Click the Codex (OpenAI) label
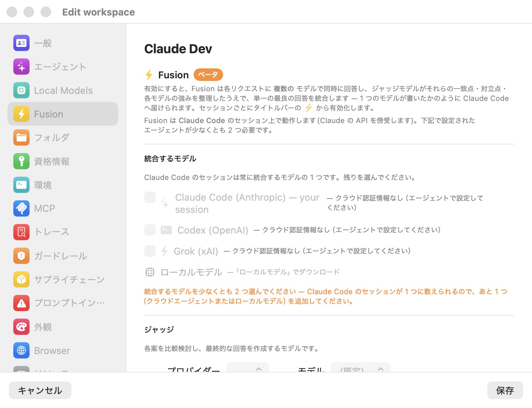532x408 pixels. (213, 230)
